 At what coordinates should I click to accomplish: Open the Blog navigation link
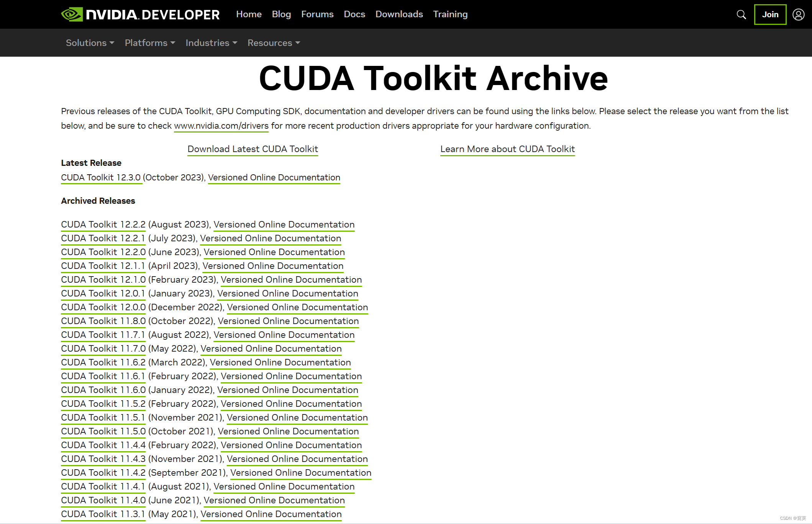point(281,14)
